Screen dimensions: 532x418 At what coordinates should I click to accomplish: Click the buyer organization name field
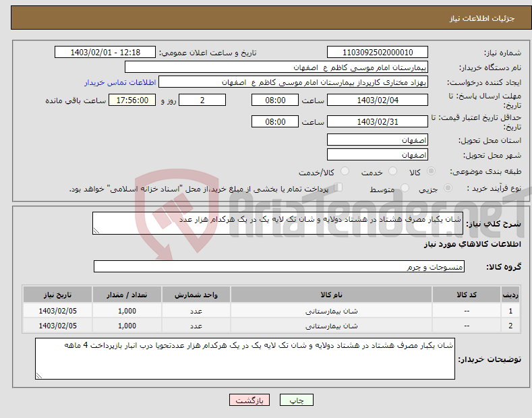[x=276, y=67]
